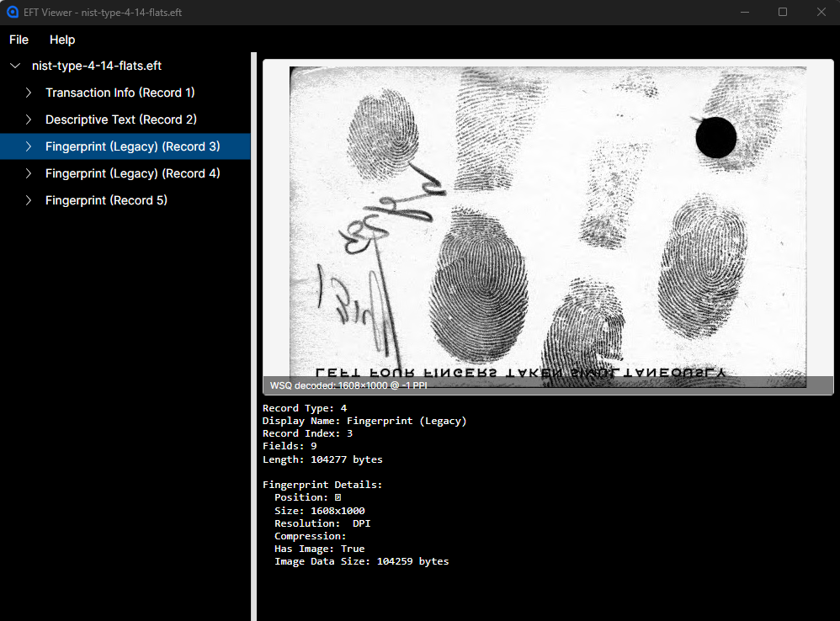Click the 'Length: 104277 bytes' line
The image size is (840, 621).
[322, 459]
